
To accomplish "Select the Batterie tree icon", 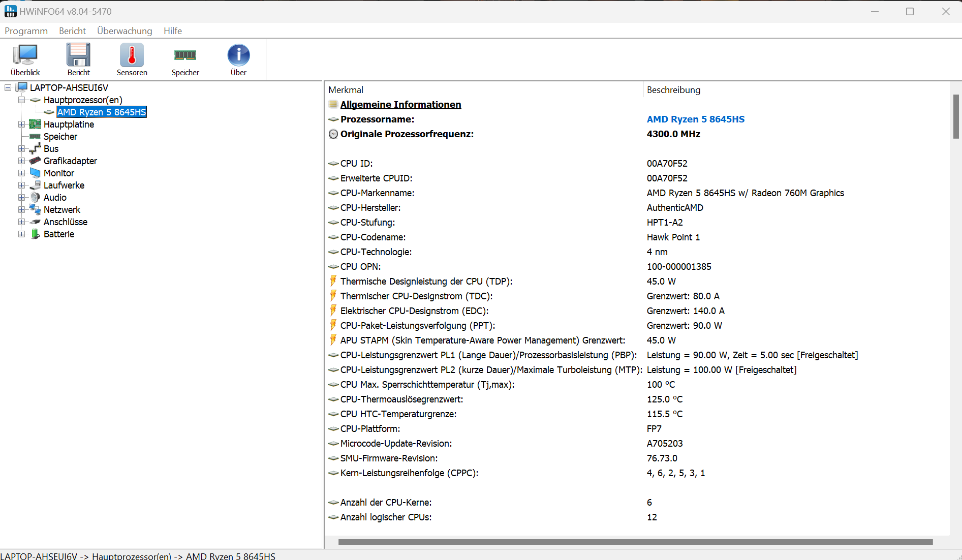I will click(35, 234).
